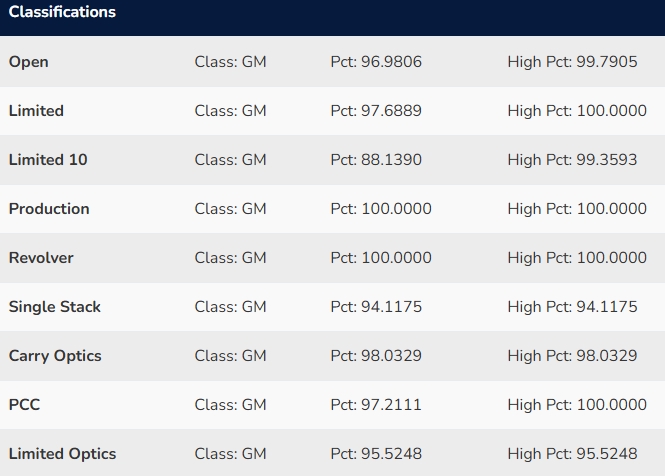Select the Limited Optics division label
Screen dimensions: 665x476
pyautogui.click(x=62, y=454)
